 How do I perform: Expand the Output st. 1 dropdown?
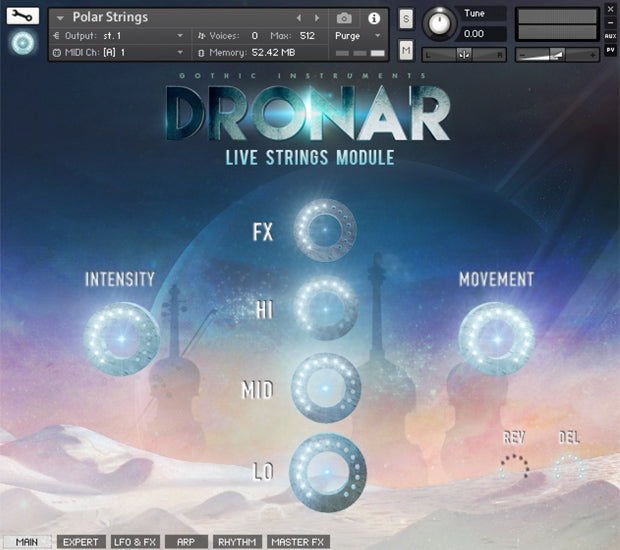(120, 35)
